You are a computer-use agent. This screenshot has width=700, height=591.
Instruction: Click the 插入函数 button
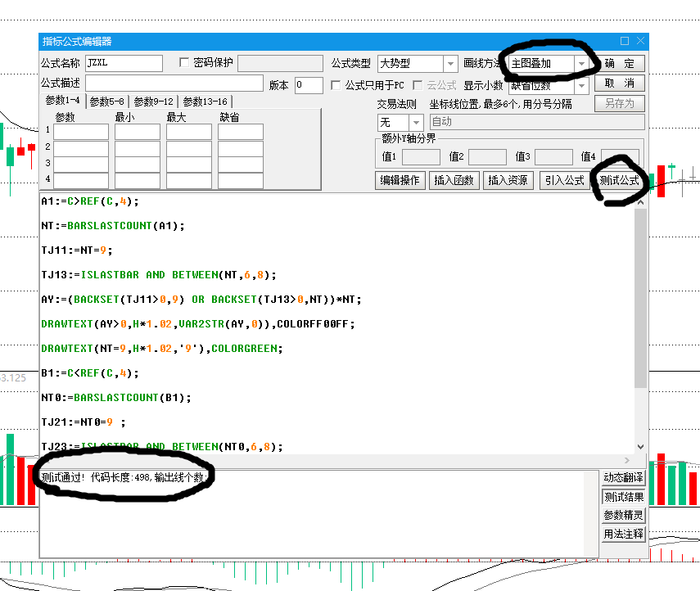(454, 180)
